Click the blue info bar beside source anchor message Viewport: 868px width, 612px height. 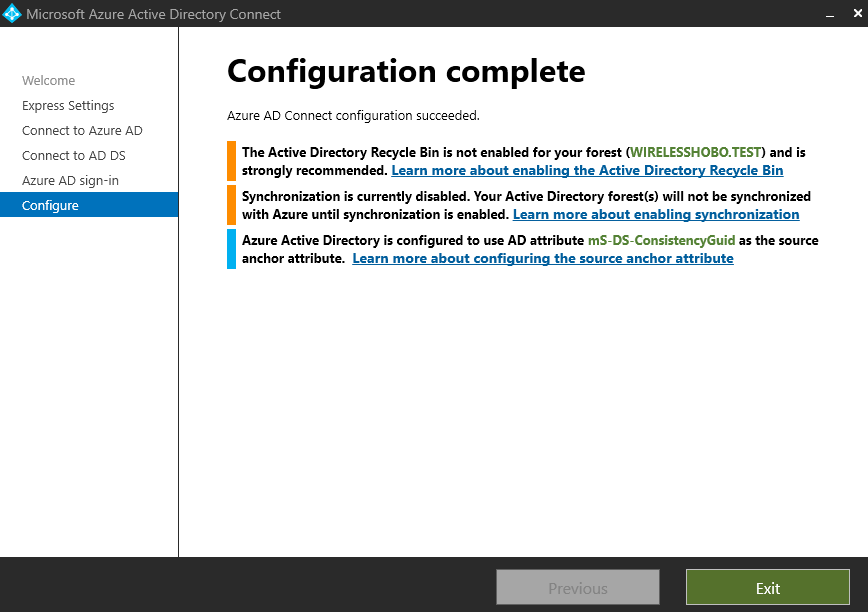(x=231, y=249)
